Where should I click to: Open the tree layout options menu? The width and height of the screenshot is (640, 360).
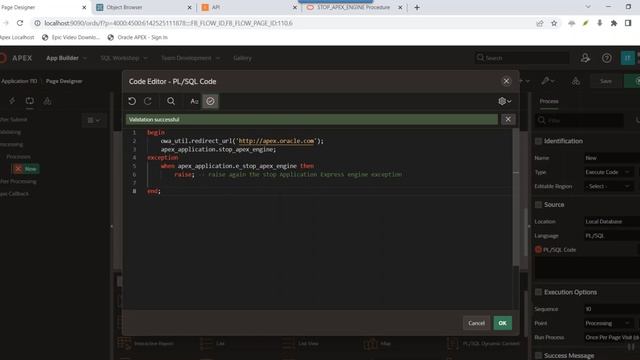point(93,120)
